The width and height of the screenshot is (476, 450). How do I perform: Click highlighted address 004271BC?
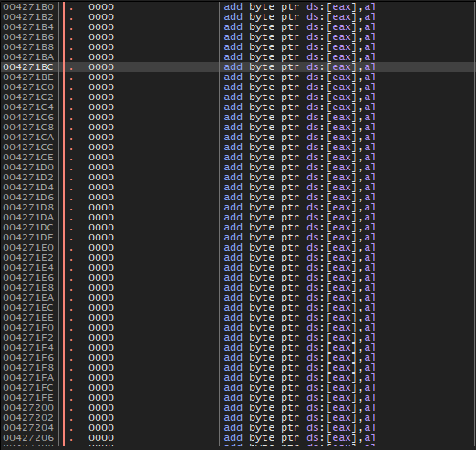tap(28, 67)
